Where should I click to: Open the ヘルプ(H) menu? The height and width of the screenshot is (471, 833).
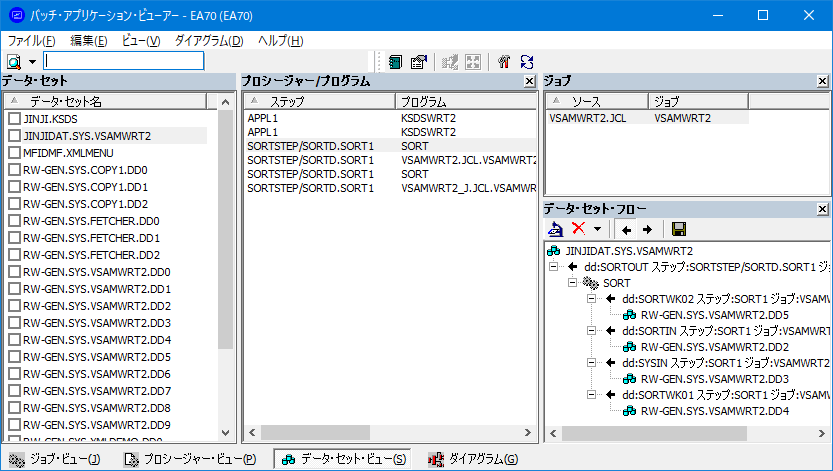click(x=280, y=41)
